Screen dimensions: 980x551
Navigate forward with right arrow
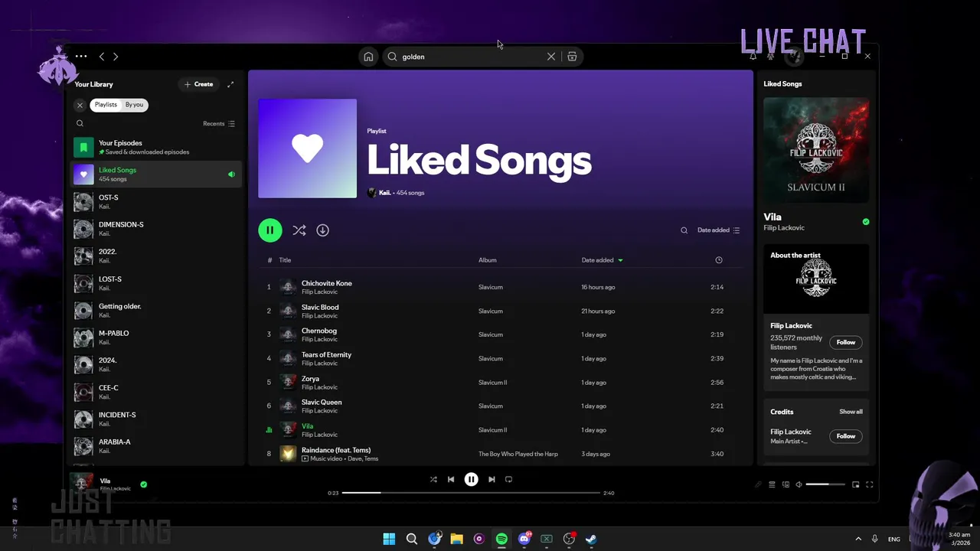116,57
